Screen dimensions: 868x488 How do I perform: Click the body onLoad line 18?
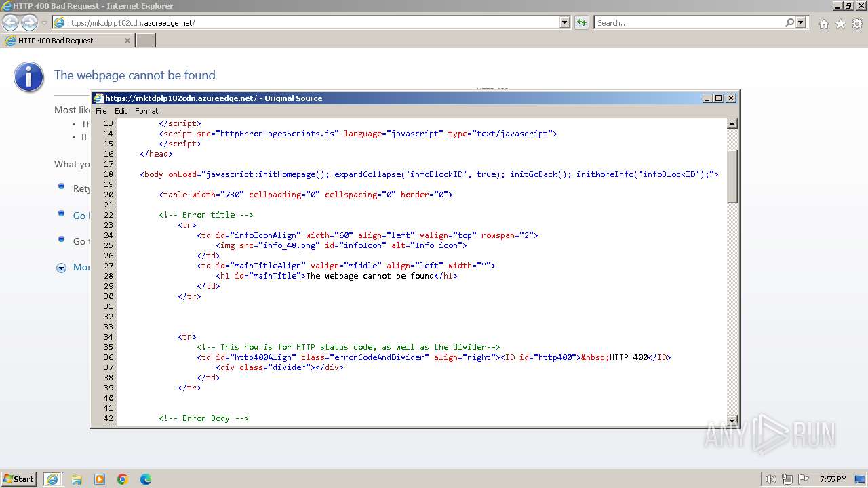429,174
